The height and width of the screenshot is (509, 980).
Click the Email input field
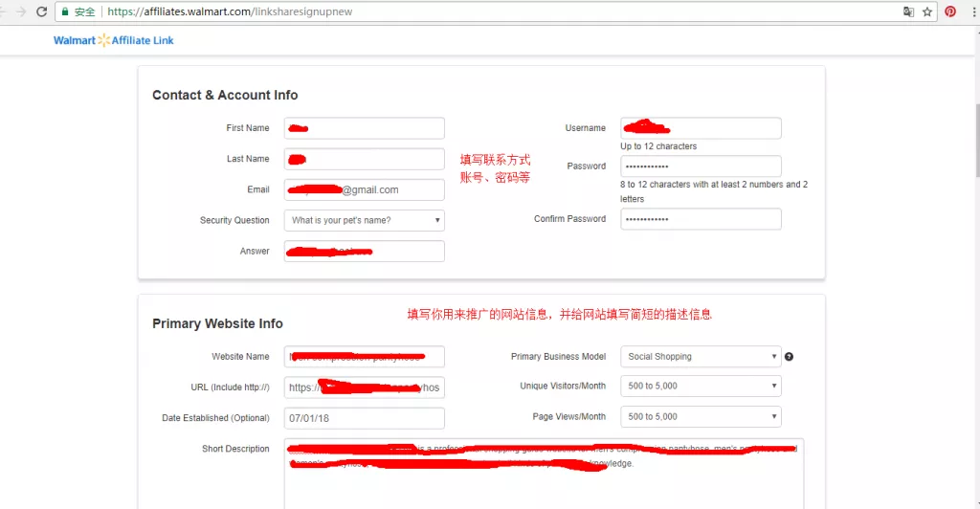click(365, 189)
